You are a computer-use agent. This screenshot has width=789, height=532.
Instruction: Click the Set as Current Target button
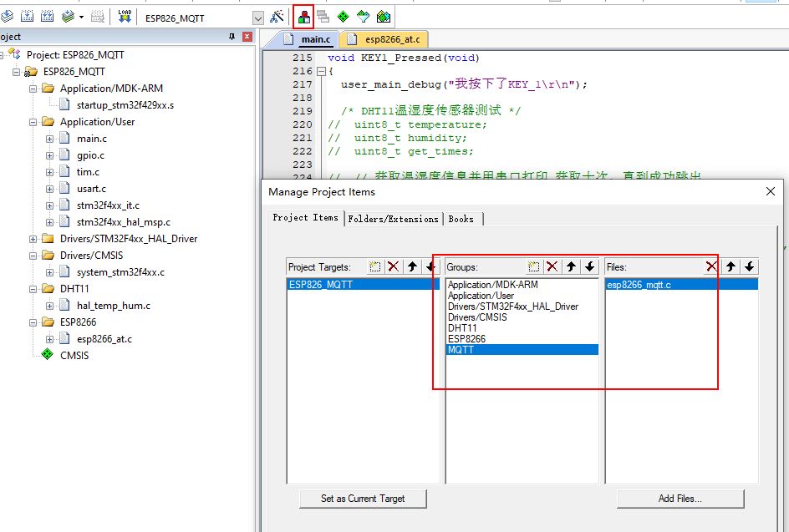point(363,499)
